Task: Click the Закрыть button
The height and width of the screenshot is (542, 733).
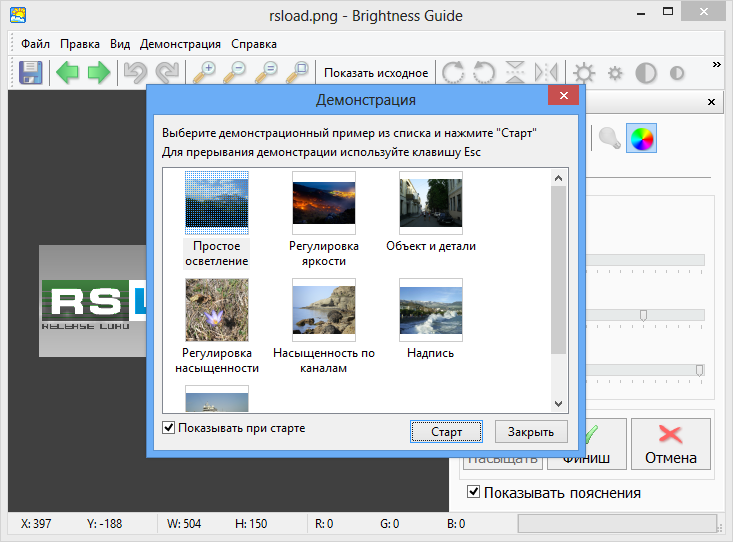Action: [531, 432]
